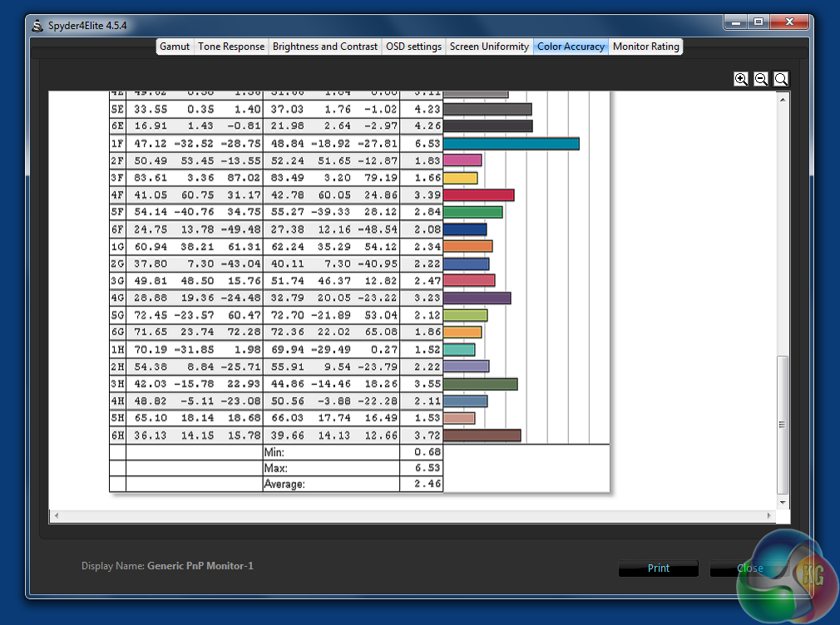Click the magenta bar for row 2F
The width and height of the screenshot is (840, 625).
pos(462,160)
